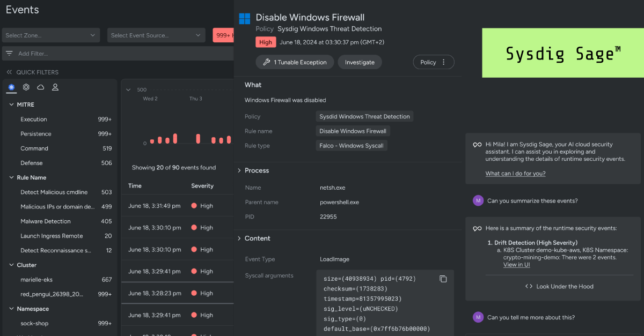Image resolution: width=644 pixels, height=336 pixels.
Task: Click the Sysdig logo beside Disable Windows Firewall
Action: [244, 18]
